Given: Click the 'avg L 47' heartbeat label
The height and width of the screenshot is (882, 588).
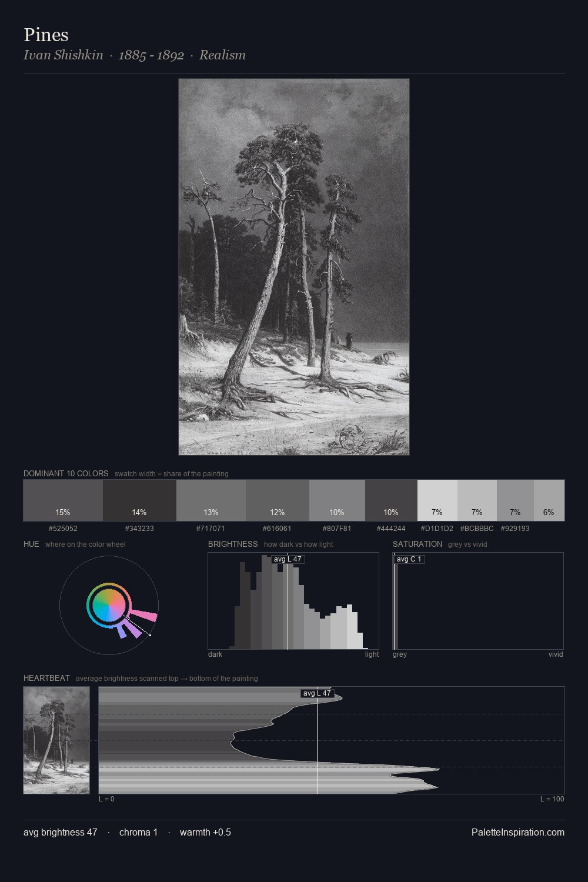Looking at the screenshot, I should (317, 693).
